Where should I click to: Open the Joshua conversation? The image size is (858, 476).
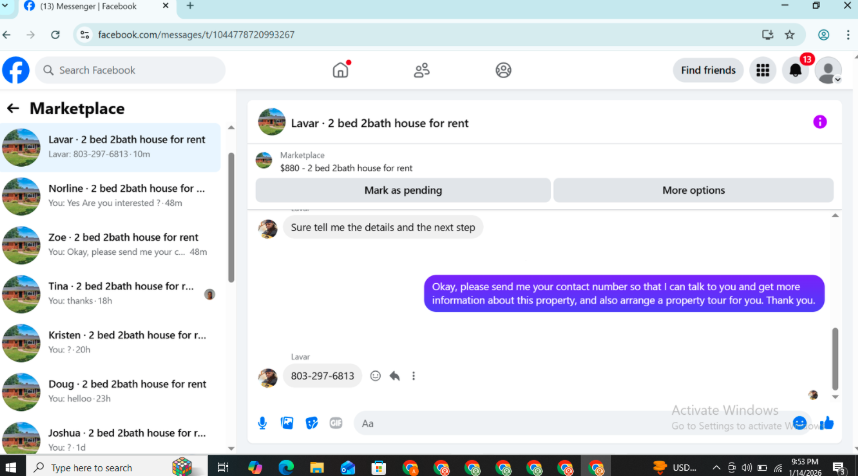(x=111, y=439)
